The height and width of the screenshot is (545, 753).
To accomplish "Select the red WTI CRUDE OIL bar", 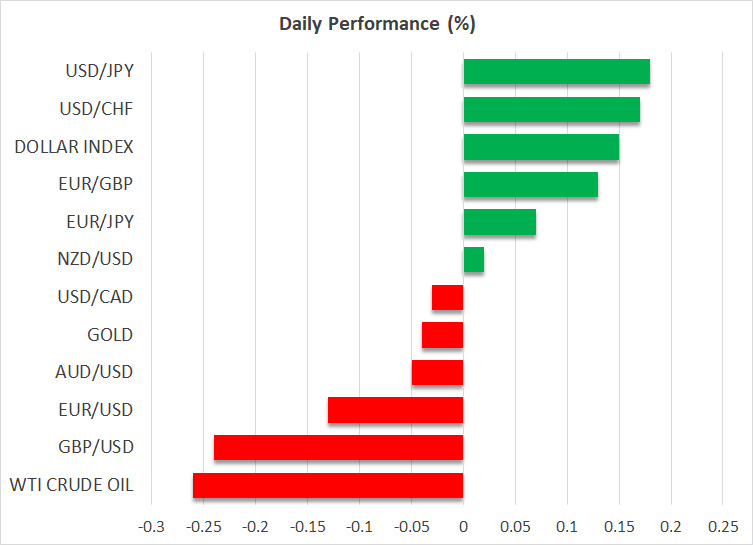I will [x=328, y=486].
